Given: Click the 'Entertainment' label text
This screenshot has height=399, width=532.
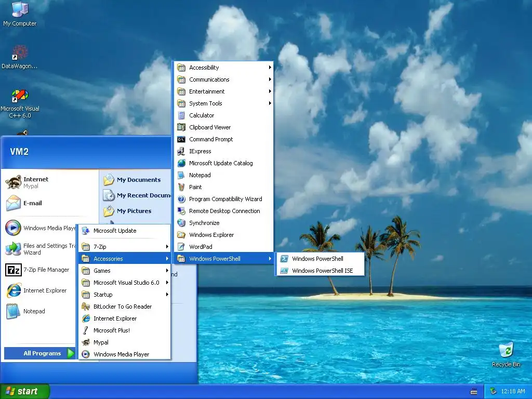Looking at the screenshot, I should coord(207,91).
